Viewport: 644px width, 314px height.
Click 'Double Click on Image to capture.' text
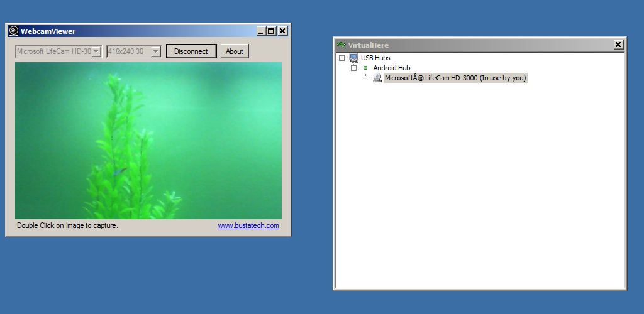67,225
